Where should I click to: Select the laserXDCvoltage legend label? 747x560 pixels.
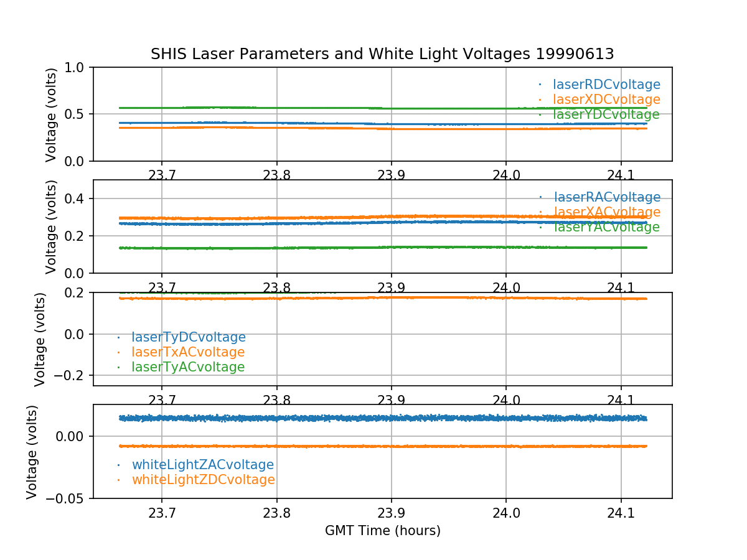coord(606,100)
